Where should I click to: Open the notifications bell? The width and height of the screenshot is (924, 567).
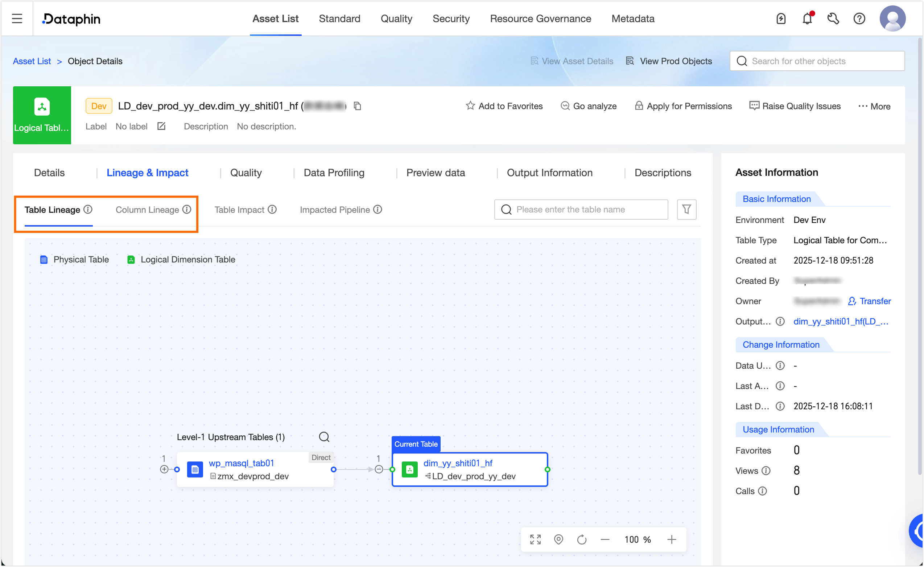[x=807, y=18]
